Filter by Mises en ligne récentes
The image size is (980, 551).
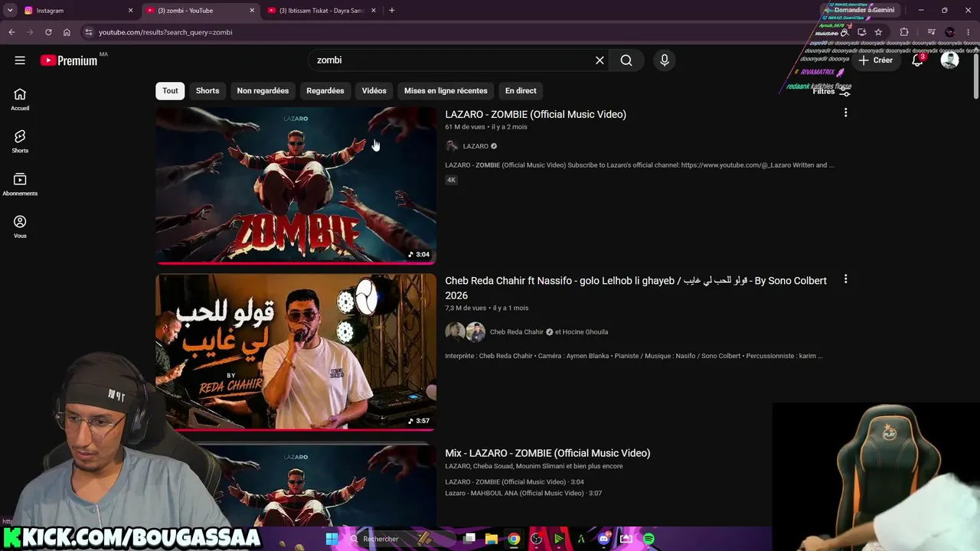(x=446, y=90)
